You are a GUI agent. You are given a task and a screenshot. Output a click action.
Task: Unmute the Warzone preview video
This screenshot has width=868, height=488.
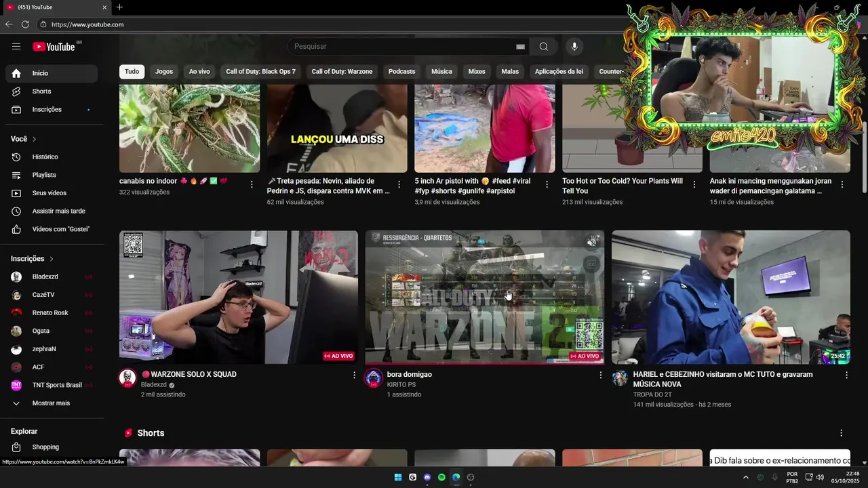click(x=592, y=242)
